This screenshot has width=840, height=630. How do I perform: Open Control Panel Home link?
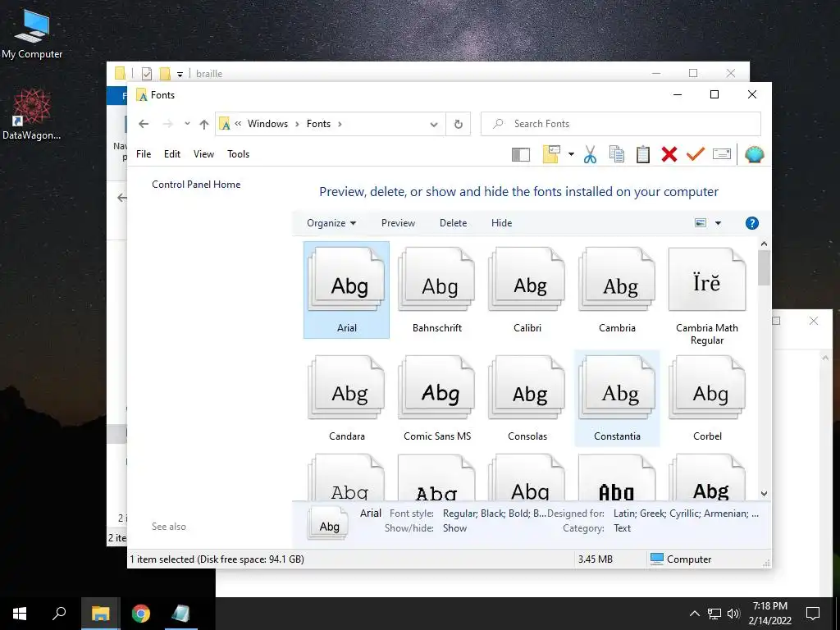point(196,185)
